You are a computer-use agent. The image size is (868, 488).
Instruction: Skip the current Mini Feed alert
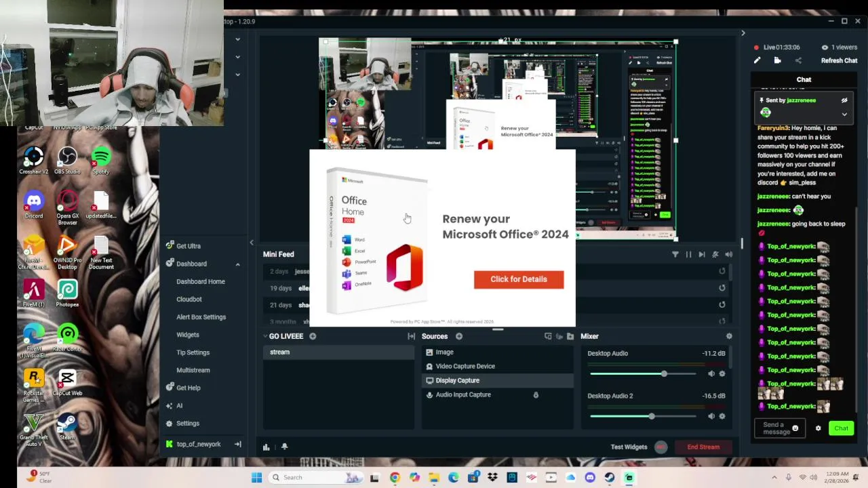click(702, 254)
